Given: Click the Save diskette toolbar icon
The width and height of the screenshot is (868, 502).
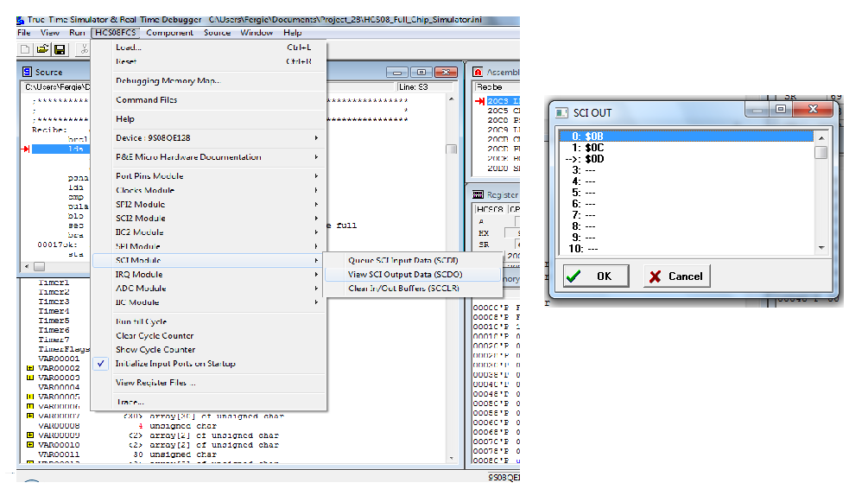Looking at the screenshot, I should [x=60, y=50].
